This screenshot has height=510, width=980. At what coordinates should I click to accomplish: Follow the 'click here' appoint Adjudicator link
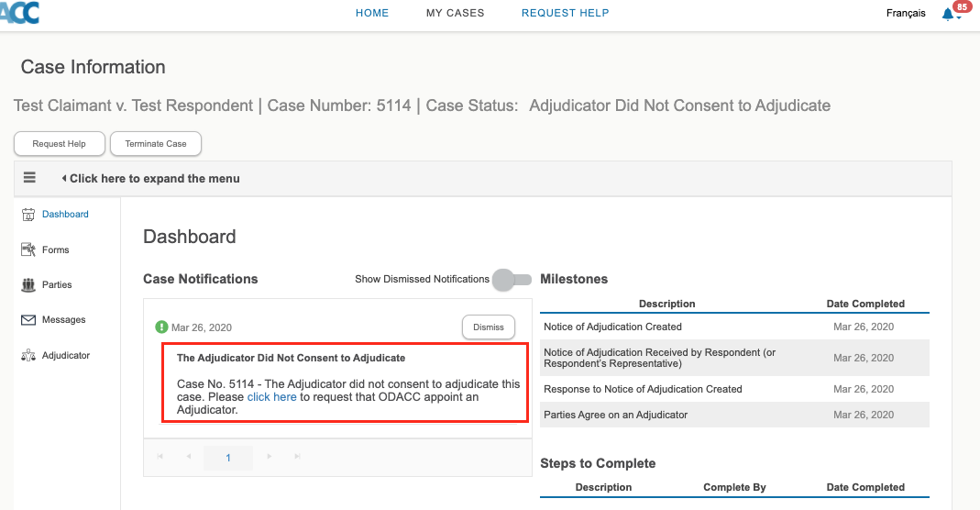[x=271, y=397]
